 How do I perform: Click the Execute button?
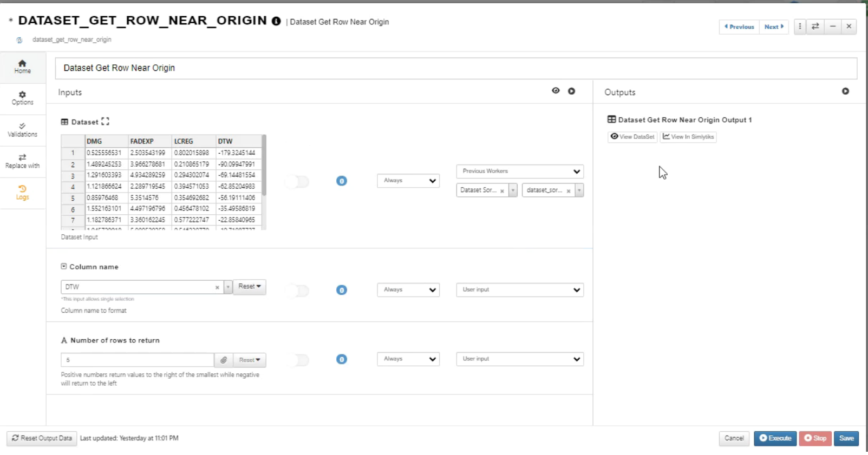tap(775, 438)
